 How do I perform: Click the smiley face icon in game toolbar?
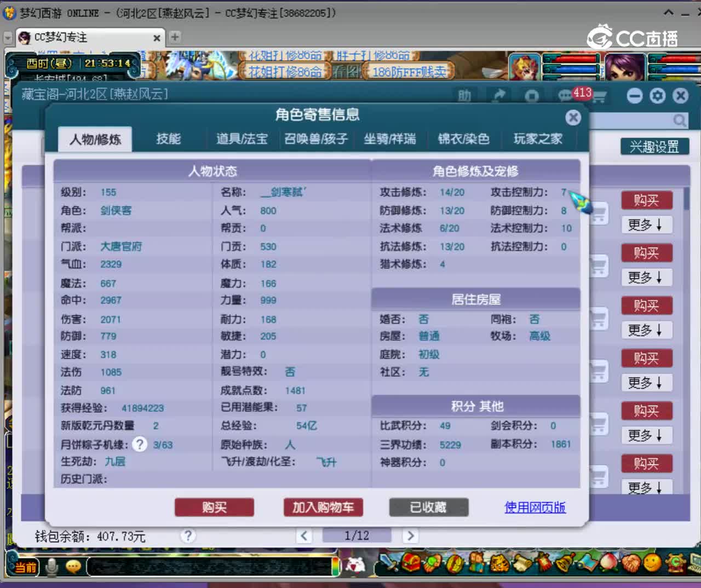(652, 562)
